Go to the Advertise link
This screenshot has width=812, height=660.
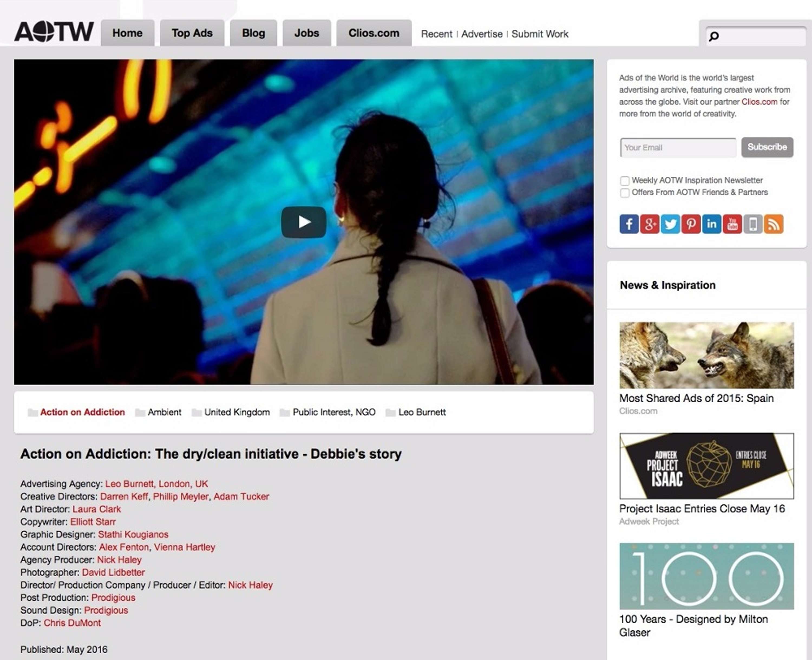pos(482,34)
